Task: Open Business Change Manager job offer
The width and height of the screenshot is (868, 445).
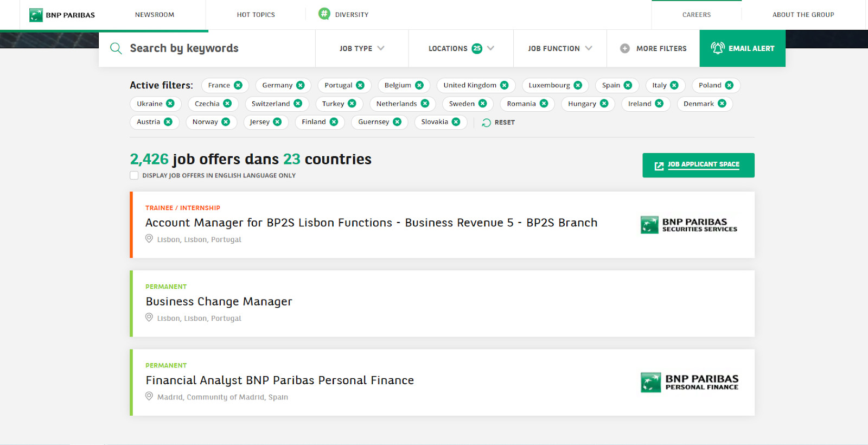Action: pyautogui.click(x=219, y=301)
